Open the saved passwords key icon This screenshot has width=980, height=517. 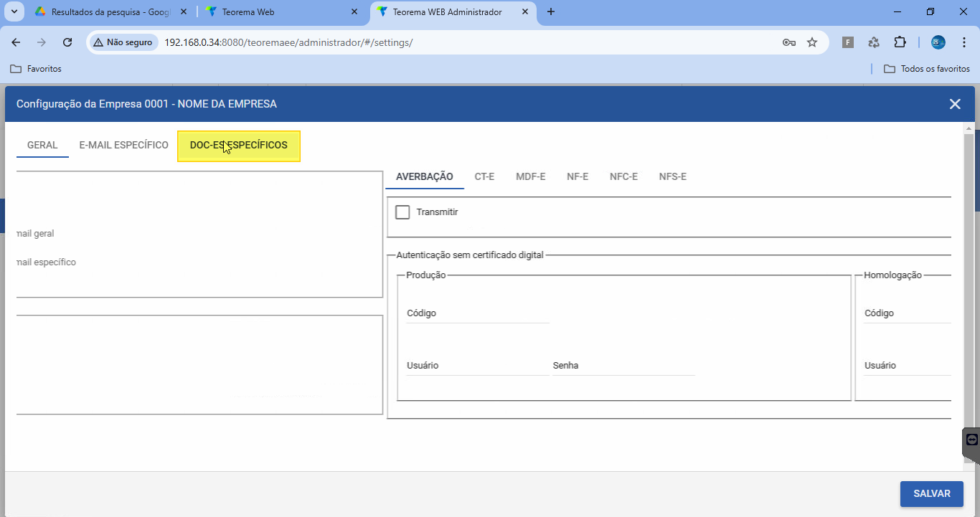789,42
